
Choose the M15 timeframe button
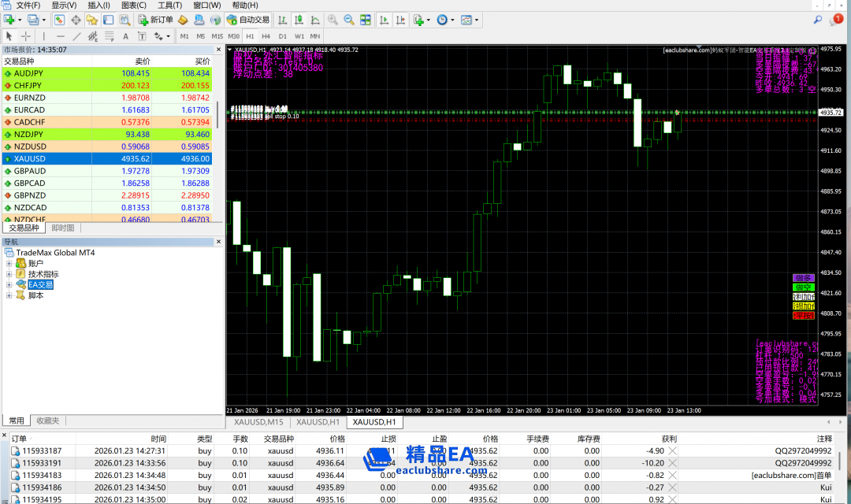click(x=217, y=36)
